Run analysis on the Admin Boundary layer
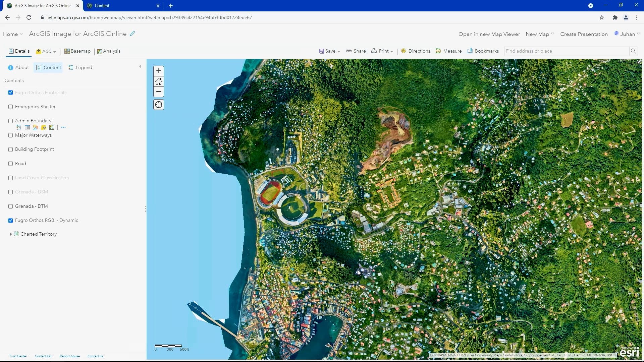The image size is (644, 362). tap(51, 127)
